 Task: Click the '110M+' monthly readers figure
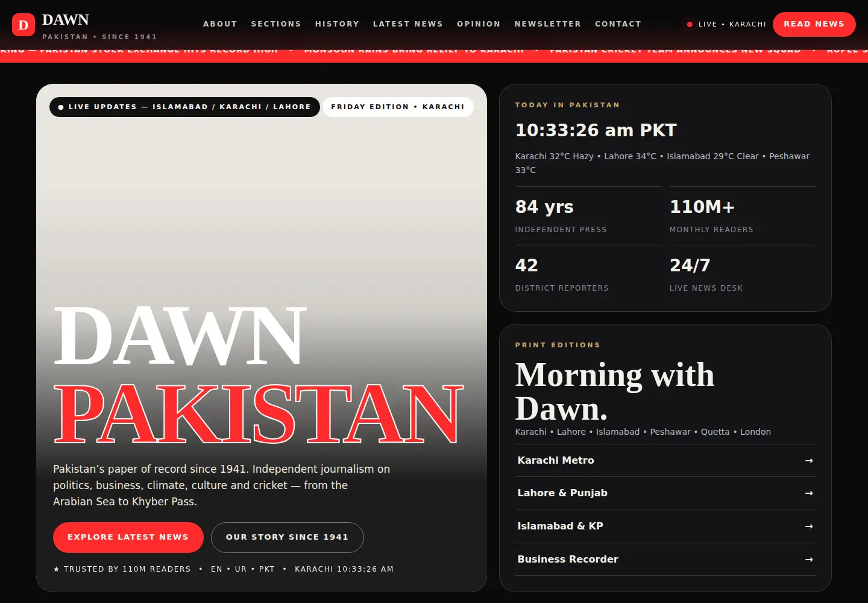pos(702,207)
